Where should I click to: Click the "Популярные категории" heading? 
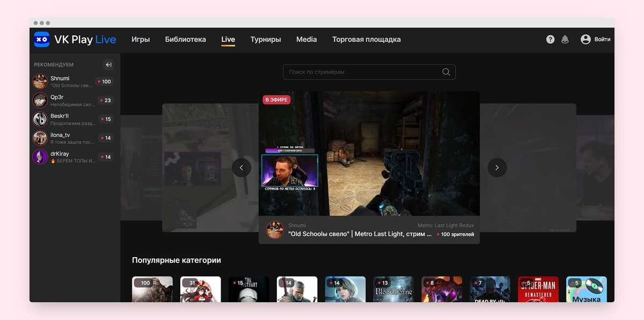coord(177,260)
